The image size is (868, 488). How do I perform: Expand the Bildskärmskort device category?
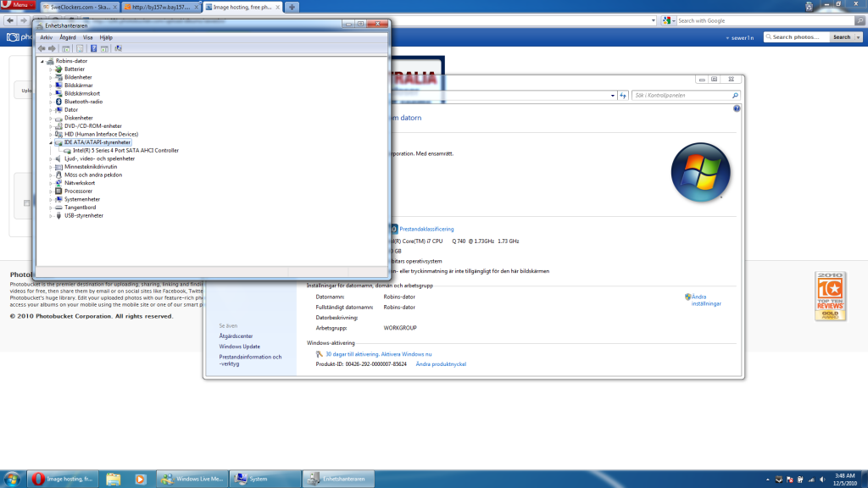50,93
